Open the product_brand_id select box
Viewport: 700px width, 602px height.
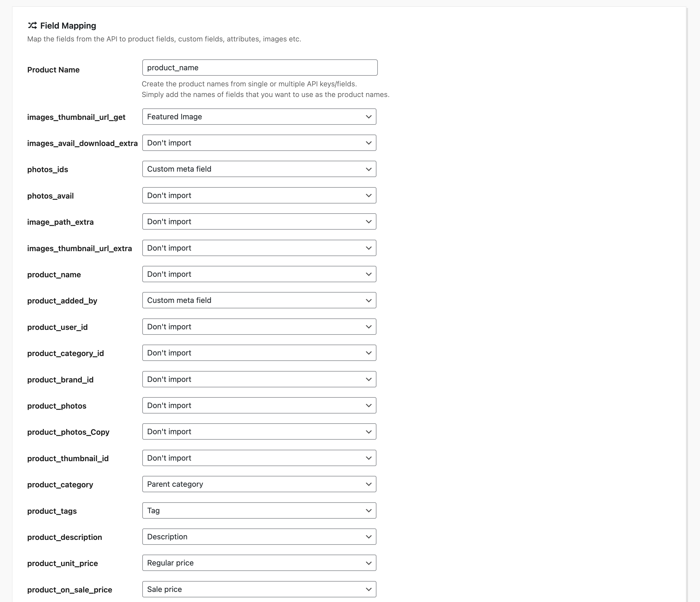point(259,379)
